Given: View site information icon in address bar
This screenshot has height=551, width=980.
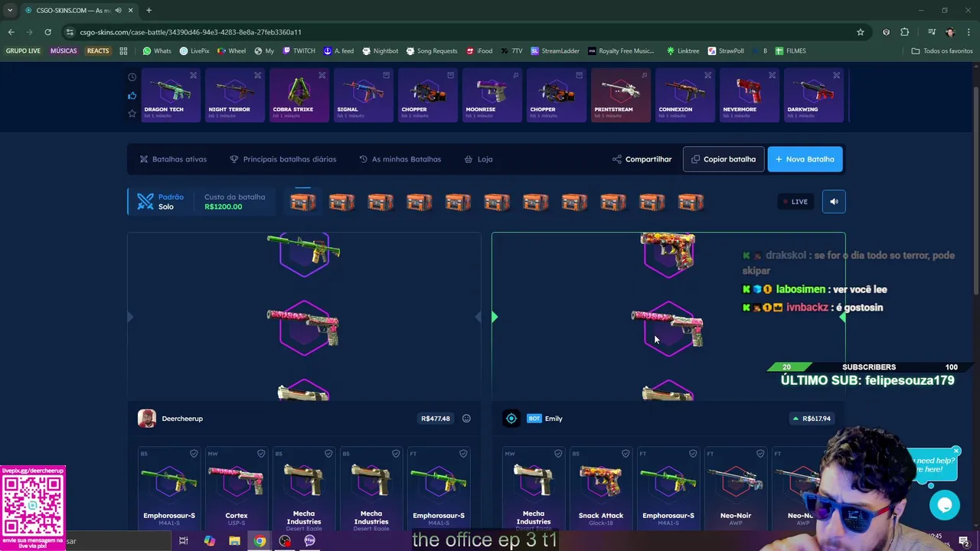Looking at the screenshot, I should click(x=70, y=32).
